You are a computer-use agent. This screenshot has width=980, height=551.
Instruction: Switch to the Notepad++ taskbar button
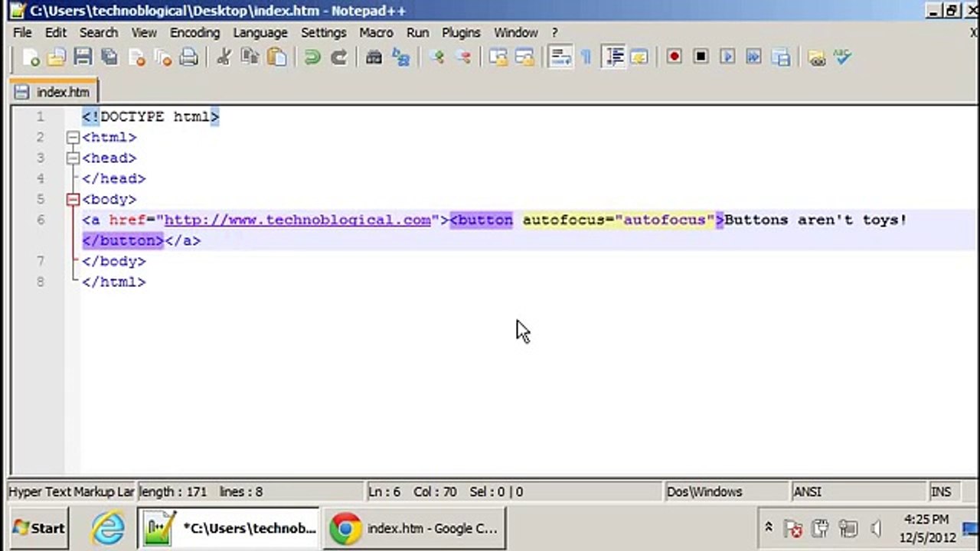[x=230, y=528]
